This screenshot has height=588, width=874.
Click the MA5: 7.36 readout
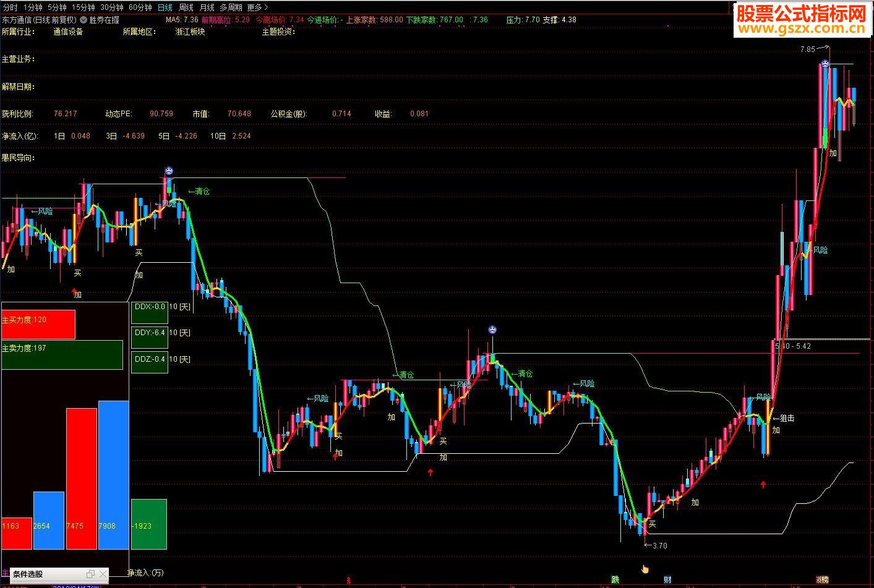pyautogui.click(x=182, y=20)
